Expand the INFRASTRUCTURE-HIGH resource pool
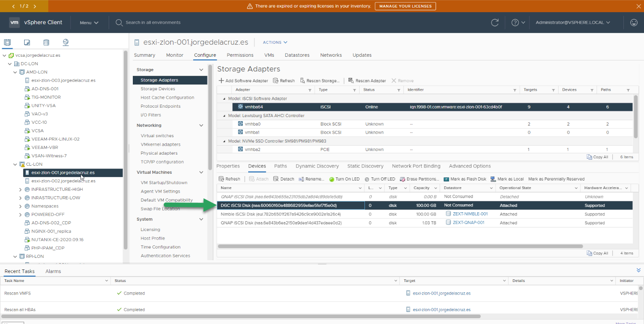Screen dimensions: 644x324 click(21, 189)
